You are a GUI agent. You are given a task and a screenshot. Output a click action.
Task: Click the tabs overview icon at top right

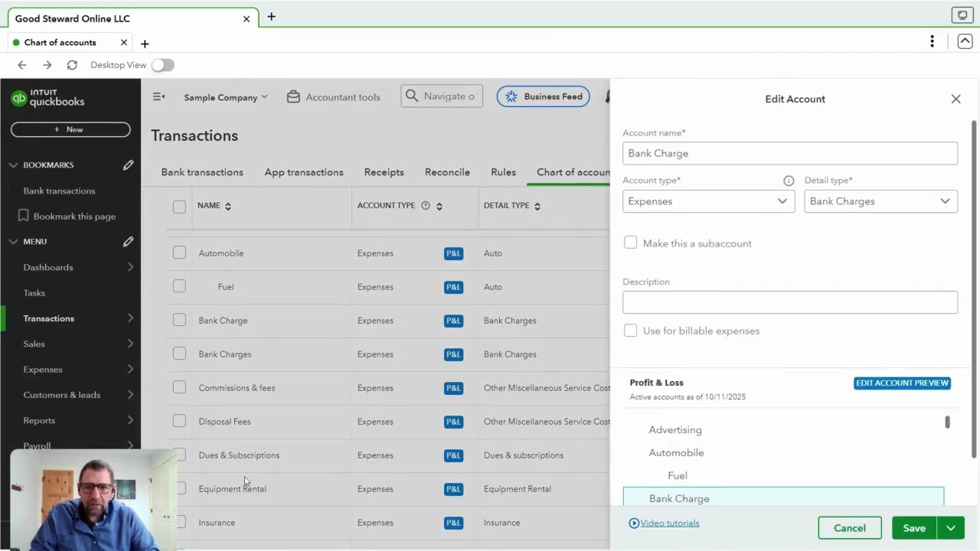click(x=962, y=15)
